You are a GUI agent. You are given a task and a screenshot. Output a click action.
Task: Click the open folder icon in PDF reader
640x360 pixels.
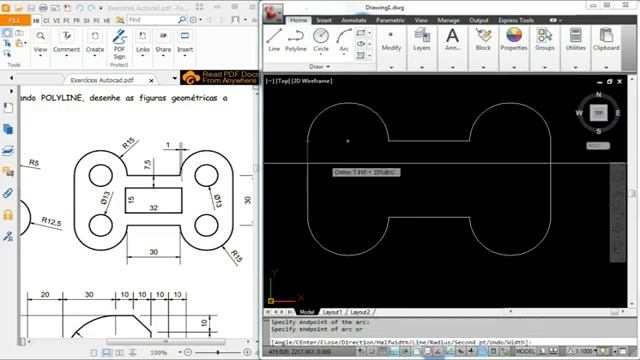coord(19,8)
